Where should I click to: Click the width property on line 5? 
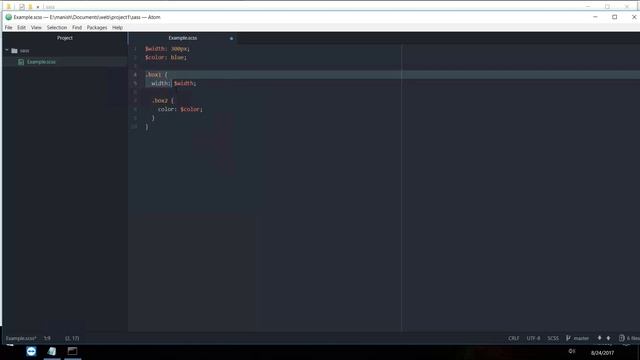point(160,83)
